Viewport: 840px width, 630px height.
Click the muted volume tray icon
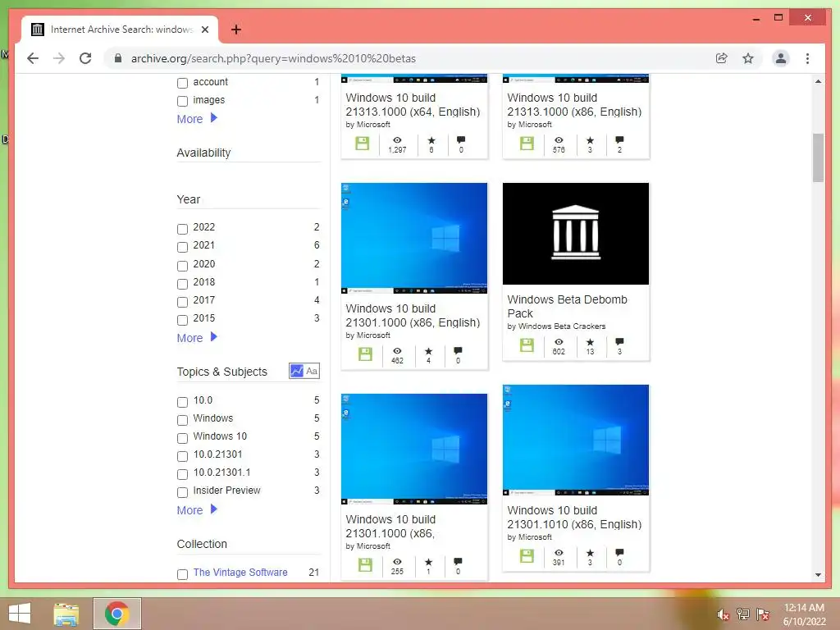tap(723, 614)
